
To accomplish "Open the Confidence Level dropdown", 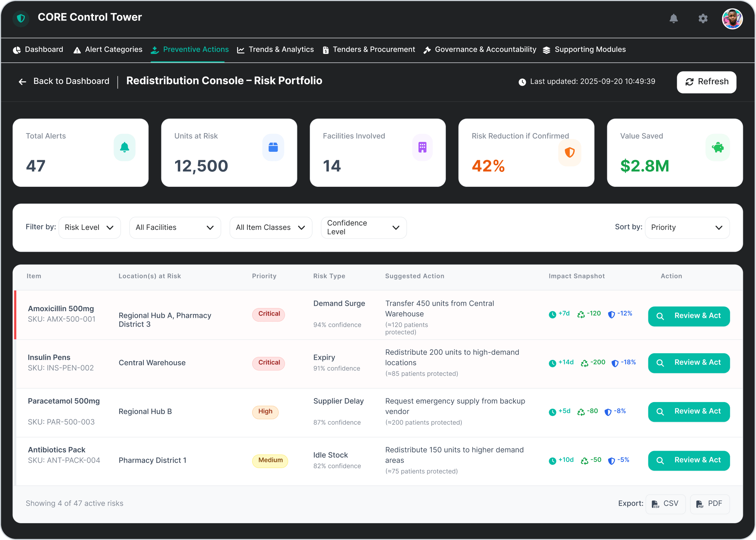I will [363, 227].
